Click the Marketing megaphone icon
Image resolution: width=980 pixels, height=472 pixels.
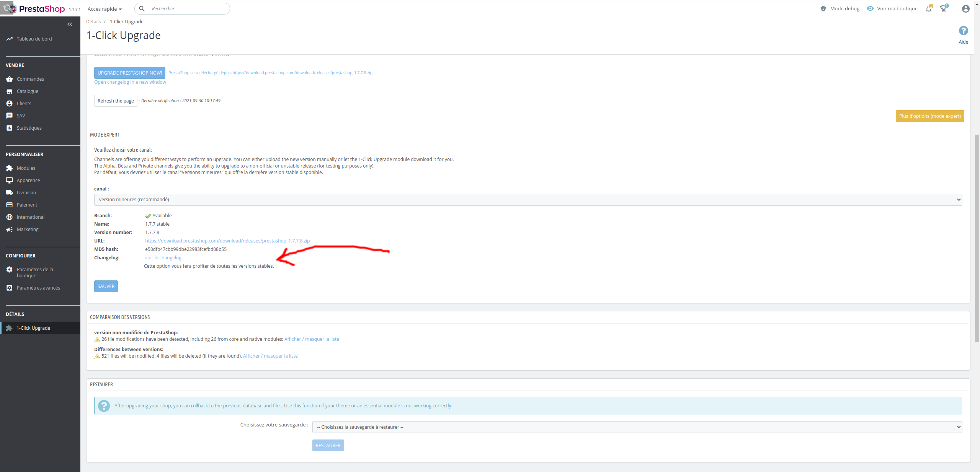click(x=10, y=229)
